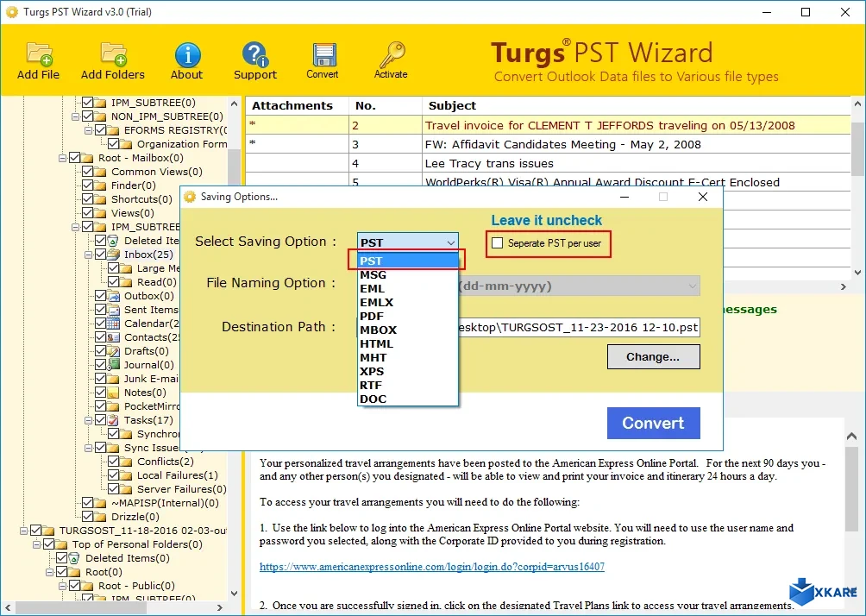Click the Tasks(17) folder icon
The height and width of the screenshot is (616, 866).
coord(113,420)
